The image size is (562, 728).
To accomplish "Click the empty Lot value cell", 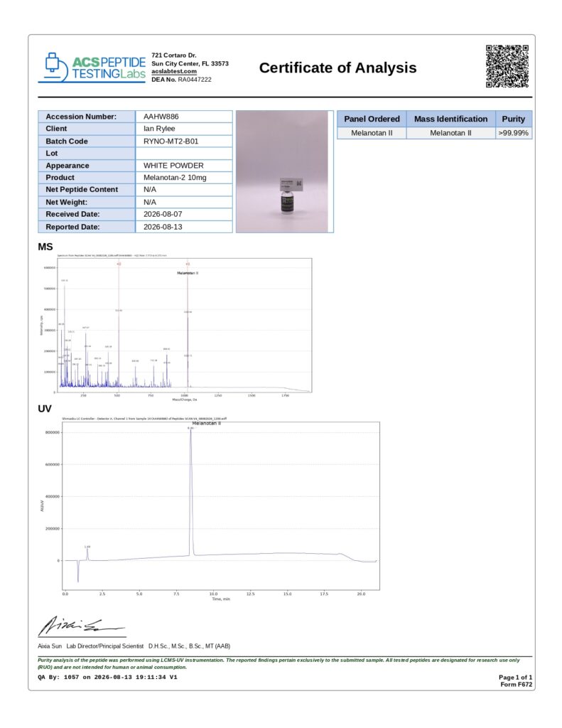I will click(184, 154).
